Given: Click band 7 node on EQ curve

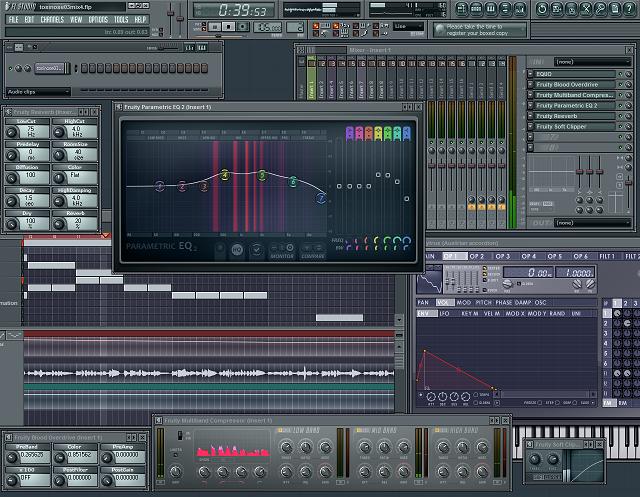Looking at the screenshot, I should point(321,198).
